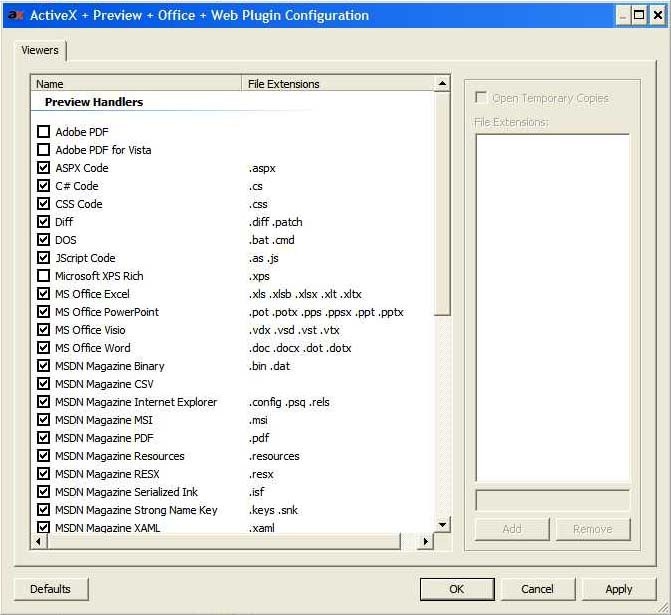
Task: Click the Apply button
Action: coord(619,589)
